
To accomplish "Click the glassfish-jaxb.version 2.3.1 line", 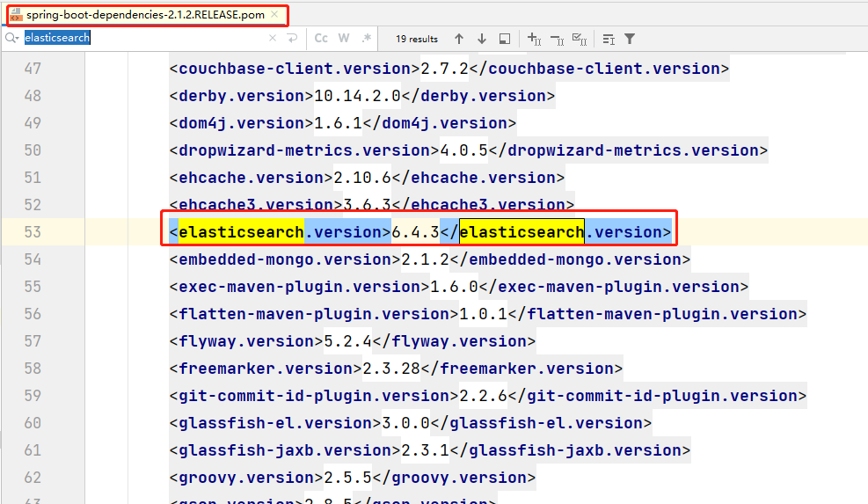I will [x=429, y=450].
